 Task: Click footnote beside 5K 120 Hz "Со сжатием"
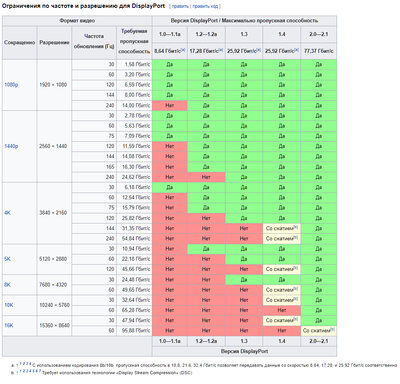click(x=295, y=268)
